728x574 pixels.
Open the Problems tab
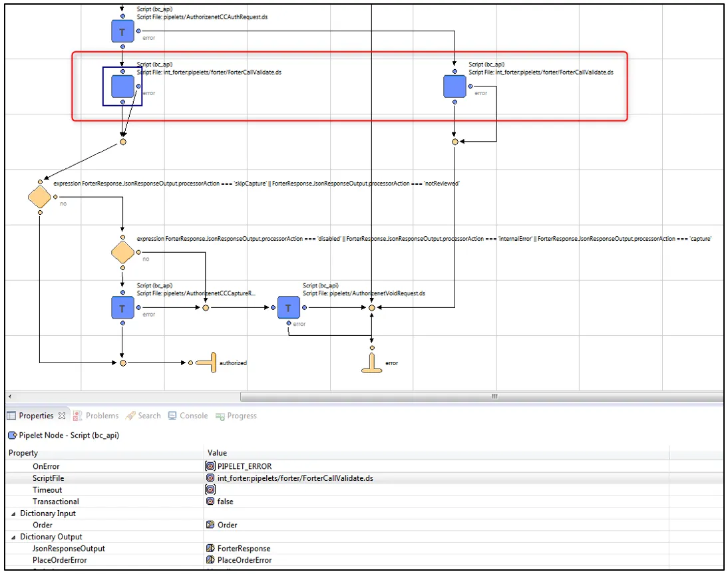coord(96,416)
